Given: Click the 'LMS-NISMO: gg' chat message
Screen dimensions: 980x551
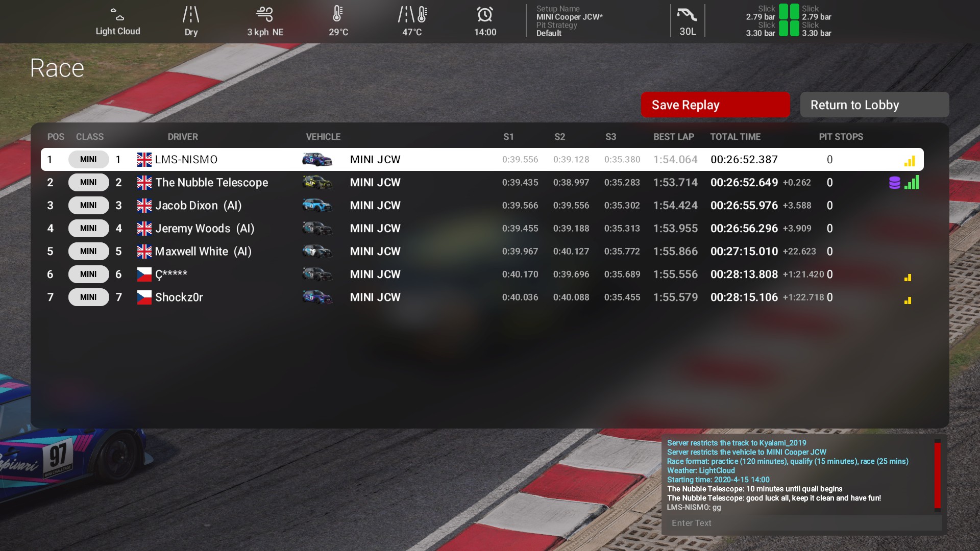Looking at the screenshot, I should point(694,507).
